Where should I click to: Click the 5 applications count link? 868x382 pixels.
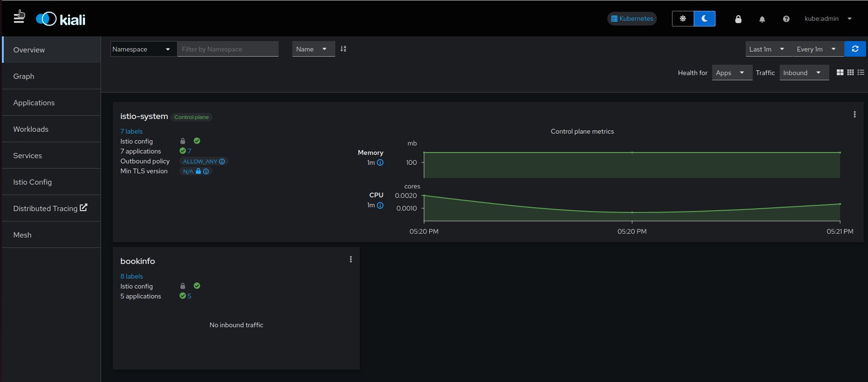point(189,296)
